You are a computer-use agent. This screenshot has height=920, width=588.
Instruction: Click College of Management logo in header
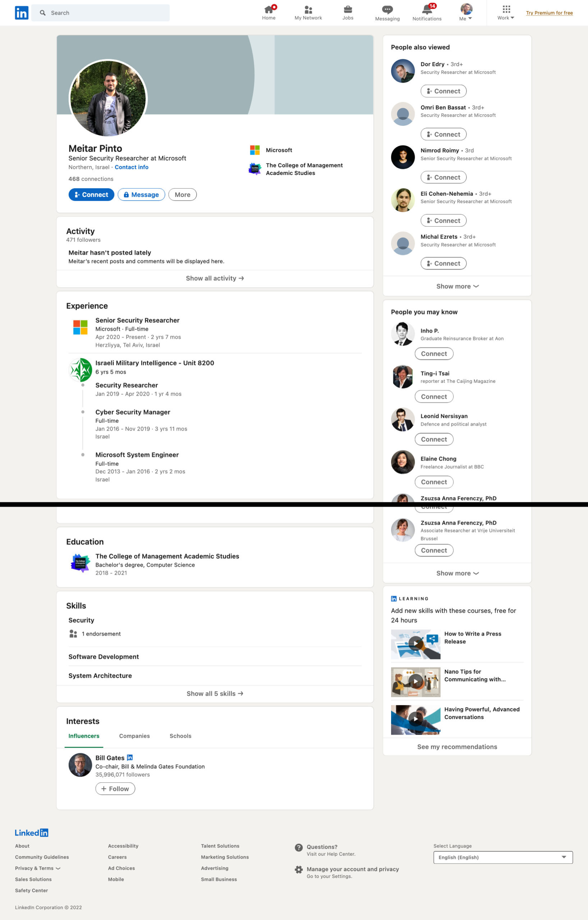tap(255, 169)
